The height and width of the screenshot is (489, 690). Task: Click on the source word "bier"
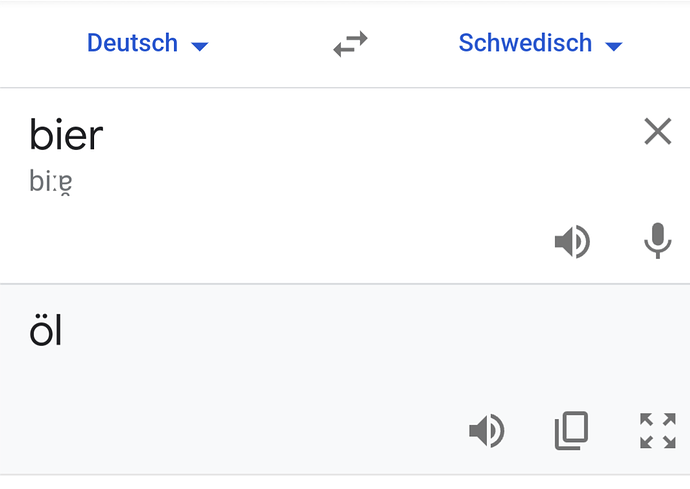(x=66, y=135)
